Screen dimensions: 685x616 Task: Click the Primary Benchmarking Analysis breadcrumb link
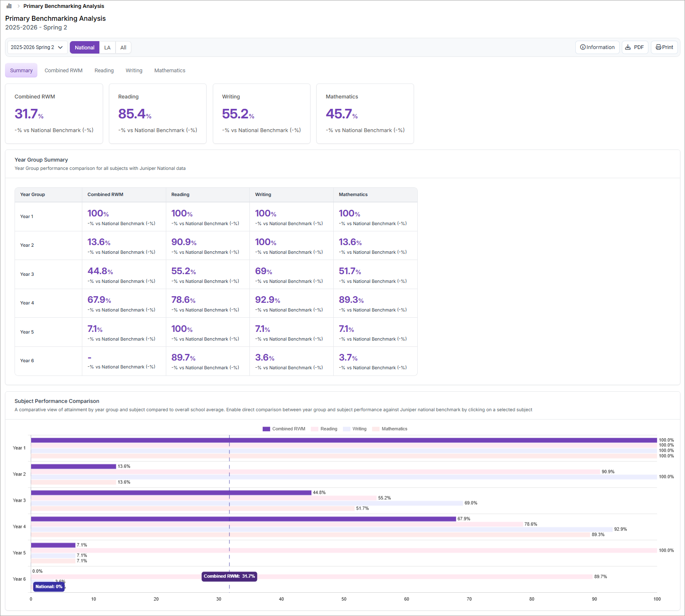pos(64,6)
